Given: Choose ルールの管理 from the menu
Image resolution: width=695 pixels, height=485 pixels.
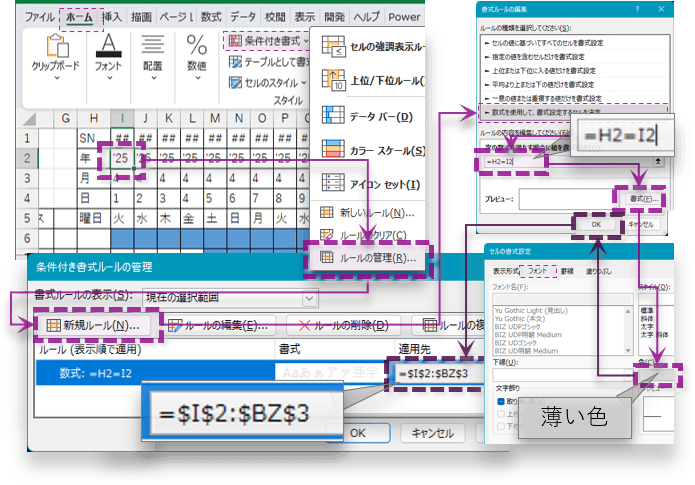Looking at the screenshot, I should point(369,256).
